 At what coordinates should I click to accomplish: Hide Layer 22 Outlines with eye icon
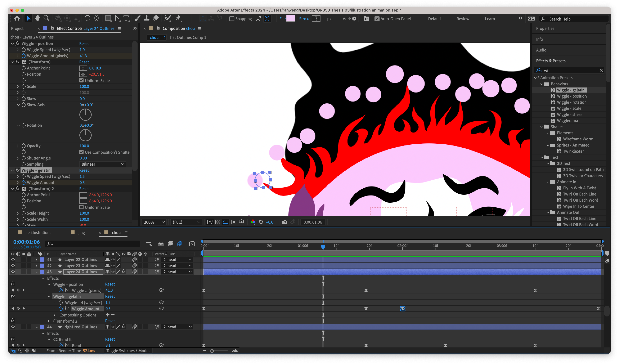click(13, 259)
